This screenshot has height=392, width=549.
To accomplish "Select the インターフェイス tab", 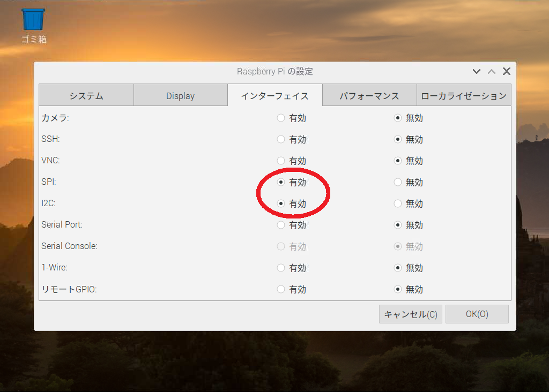I will point(274,96).
